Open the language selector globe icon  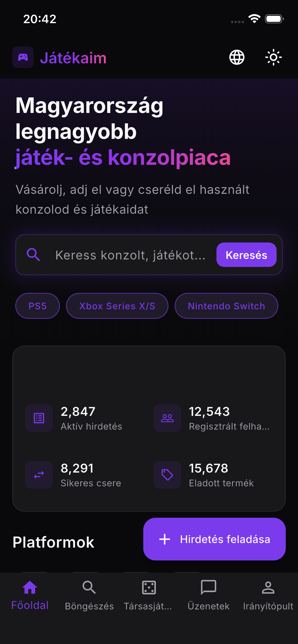point(237,57)
